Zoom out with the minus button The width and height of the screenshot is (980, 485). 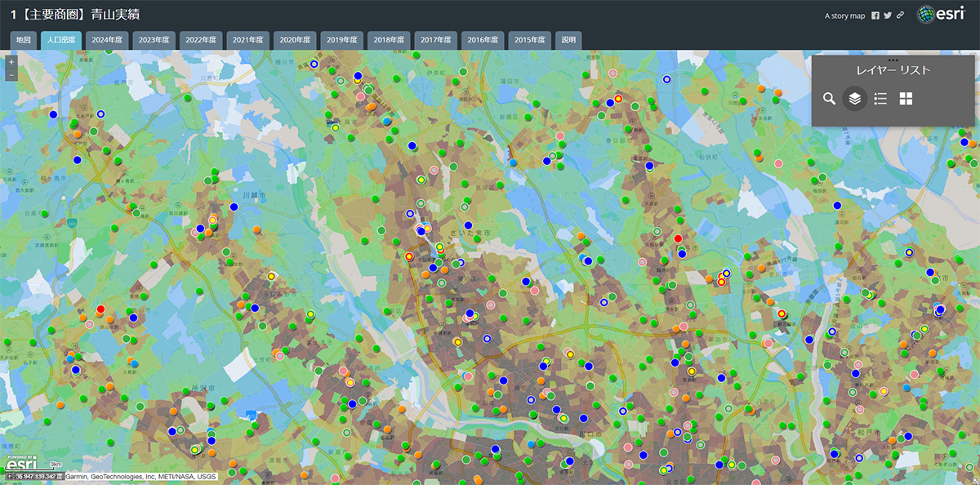coord(11,75)
